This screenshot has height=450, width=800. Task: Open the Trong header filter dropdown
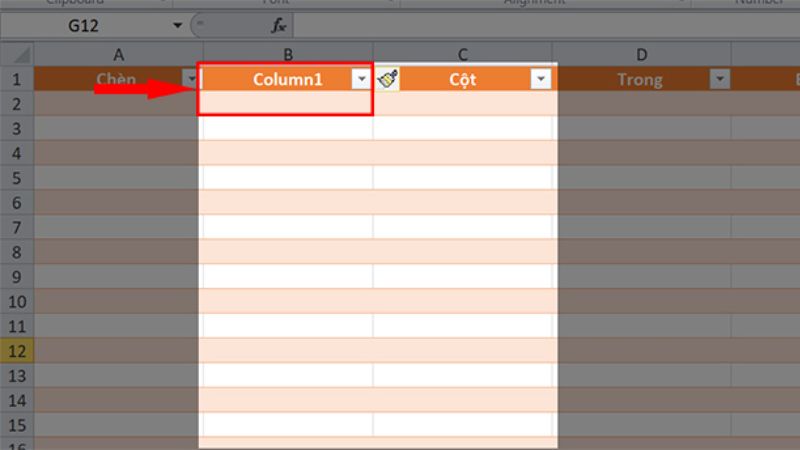pos(720,79)
